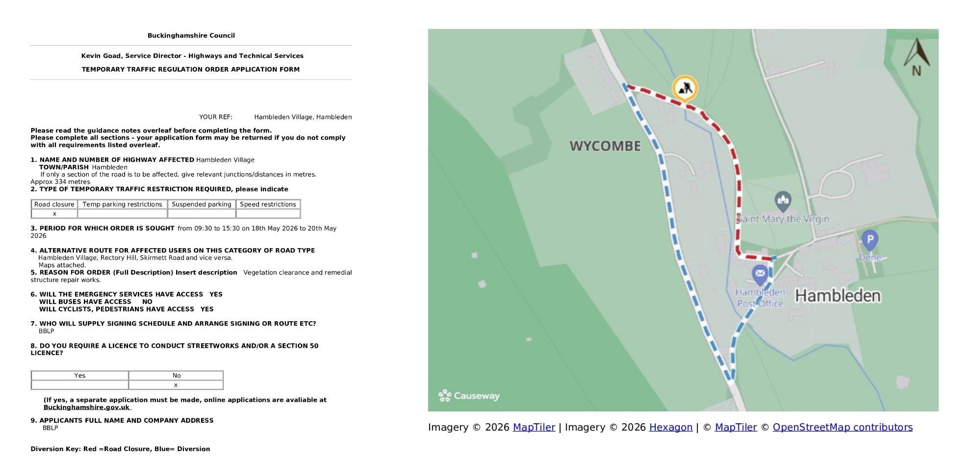Image resolution: width=980 pixels, height=460 pixels.
Task: Open the second MapTiler copyright link
Action: [x=736, y=427]
